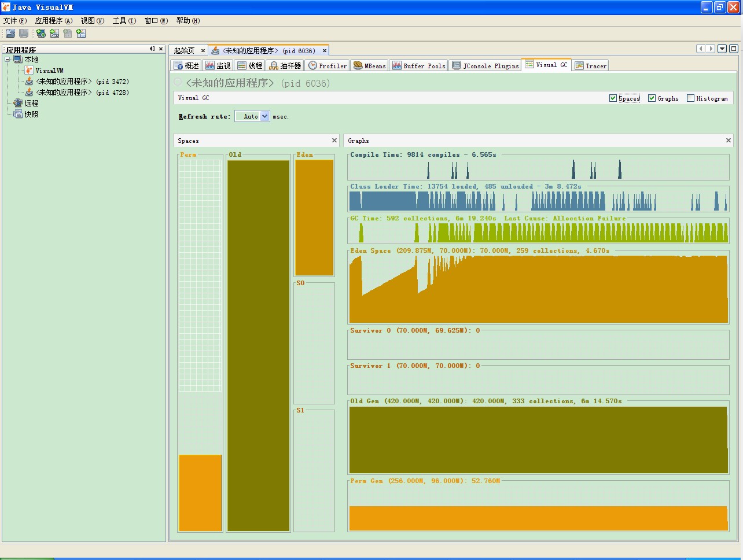Enable the Histogram checkbox

tap(690, 98)
